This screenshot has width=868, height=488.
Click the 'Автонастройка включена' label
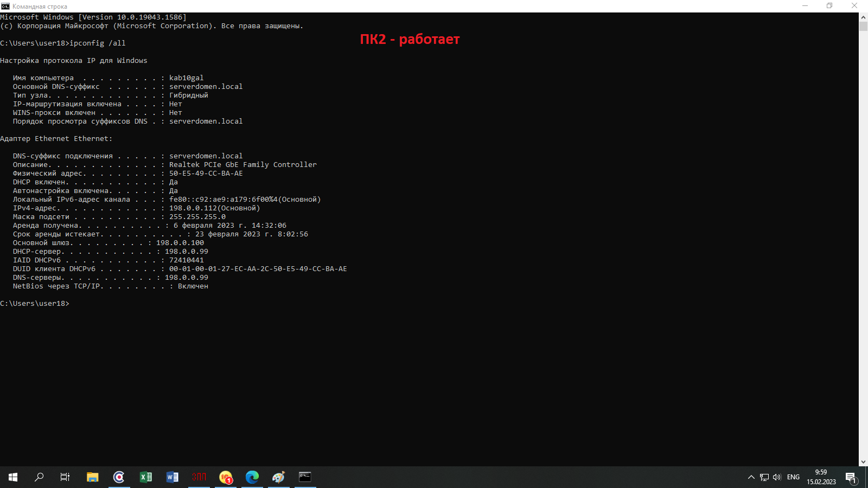coord(61,191)
